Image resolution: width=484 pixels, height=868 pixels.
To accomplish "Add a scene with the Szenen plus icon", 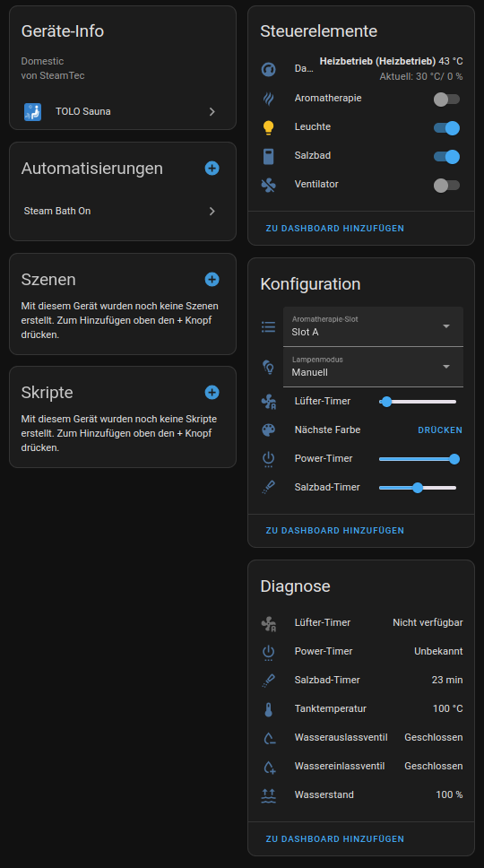I will pos(212,280).
